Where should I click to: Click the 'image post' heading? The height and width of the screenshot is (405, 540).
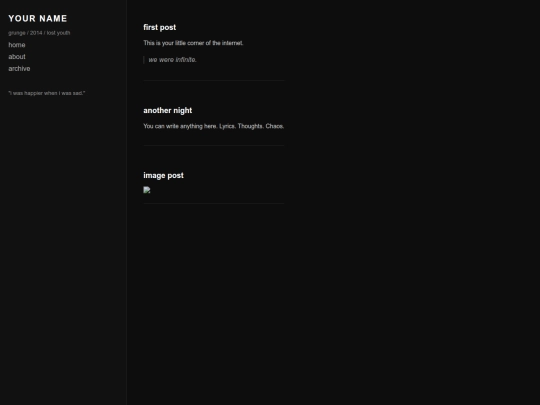coord(163,175)
